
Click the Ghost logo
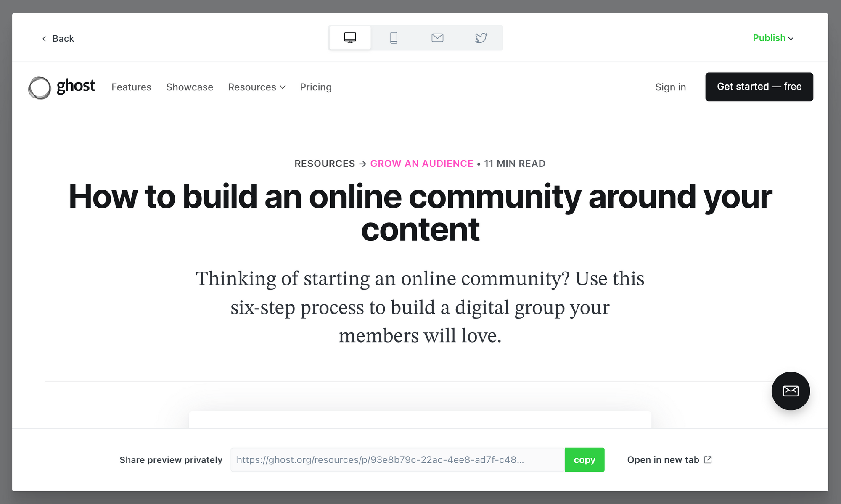[x=62, y=87]
